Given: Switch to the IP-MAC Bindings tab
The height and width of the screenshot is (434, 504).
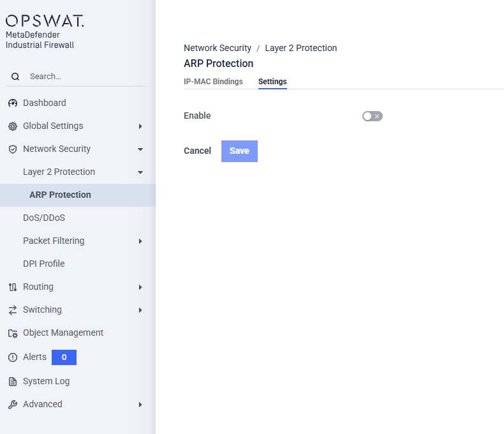Looking at the screenshot, I should coord(213,82).
